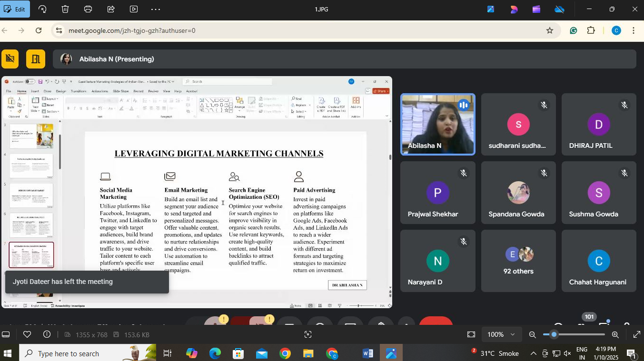Open OneDrive cloud icon in title bar
The height and width of the screenshot is (361, 644).
[x=559, y=9]
